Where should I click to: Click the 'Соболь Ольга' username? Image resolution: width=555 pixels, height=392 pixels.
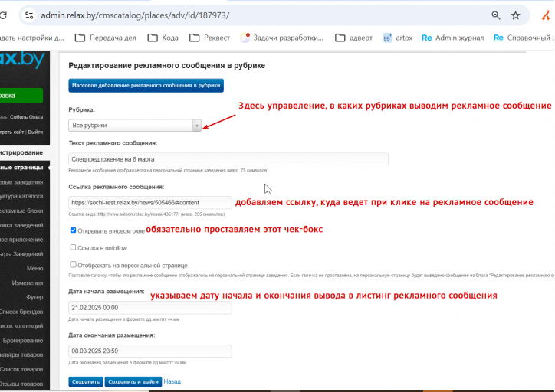click(x=27, y=117)
